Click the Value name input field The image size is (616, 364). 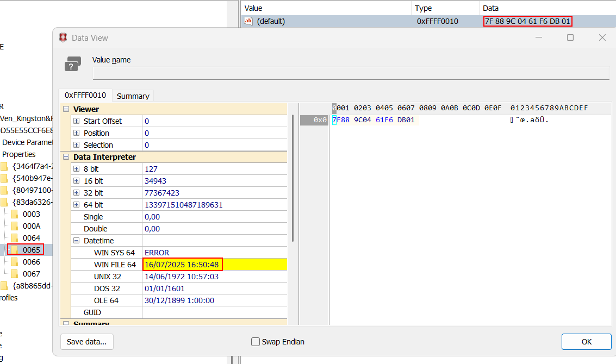coord(351,73)
